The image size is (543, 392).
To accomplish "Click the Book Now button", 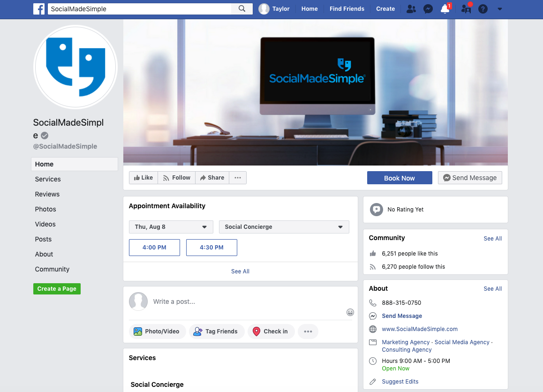I will click(x=400, y=178).
